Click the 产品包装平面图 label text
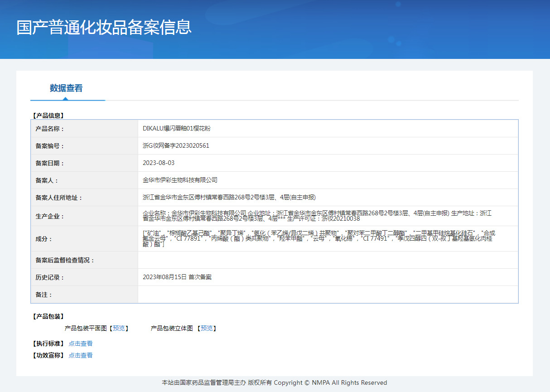 pos(86,328)
